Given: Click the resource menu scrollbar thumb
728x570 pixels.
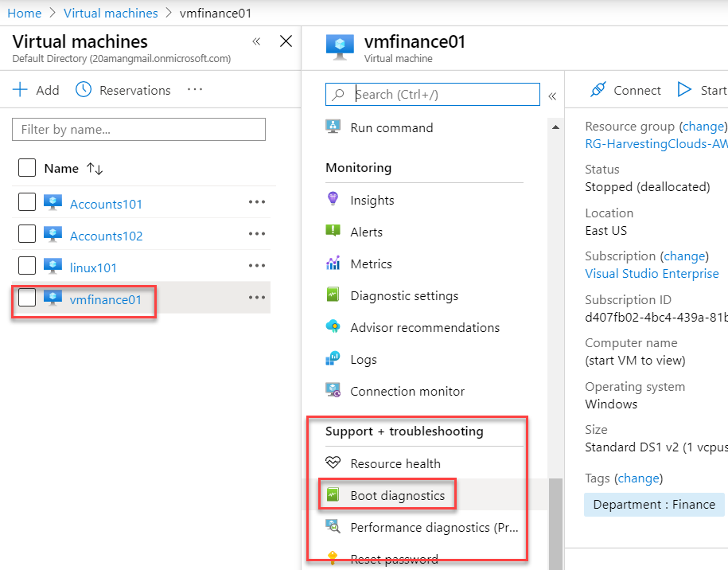Looking at the screenshot, I should [555, 524].
